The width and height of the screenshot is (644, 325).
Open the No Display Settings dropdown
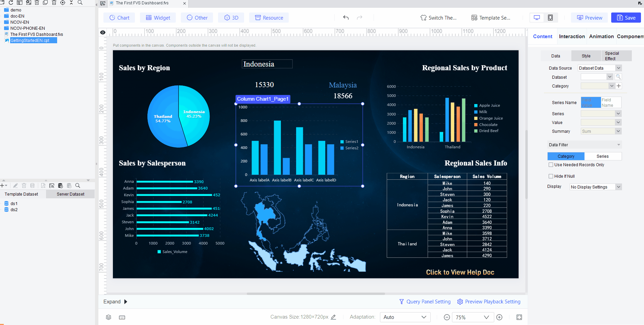point(595,186)
